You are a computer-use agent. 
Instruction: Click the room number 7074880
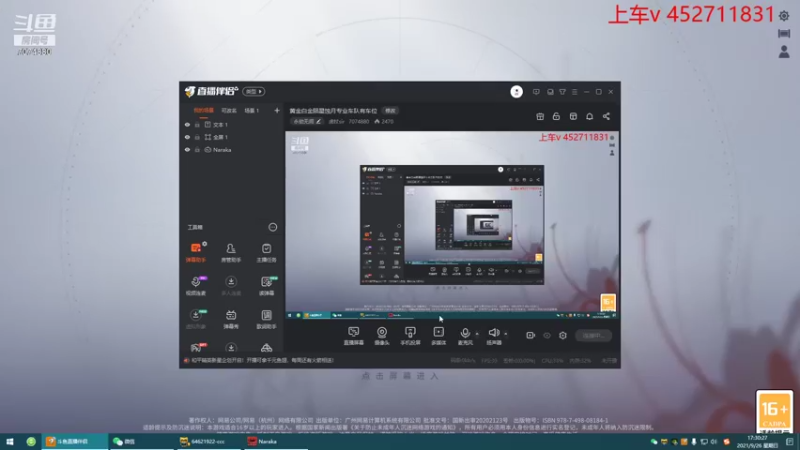point(359,121)
